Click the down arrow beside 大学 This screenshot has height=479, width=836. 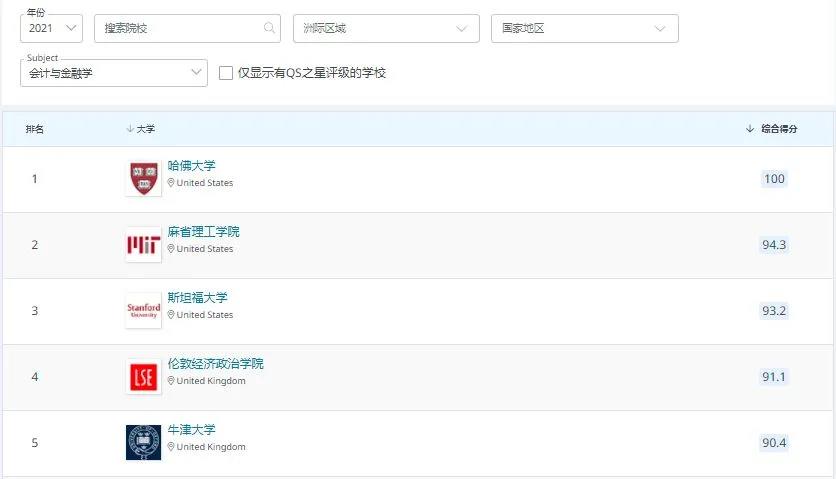[x=130, y=129]
